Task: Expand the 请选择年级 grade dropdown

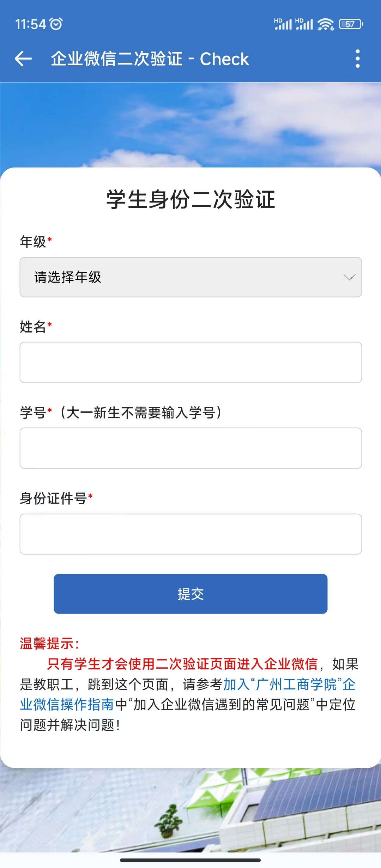Action: pyautogui.click(x=190, y=277)
